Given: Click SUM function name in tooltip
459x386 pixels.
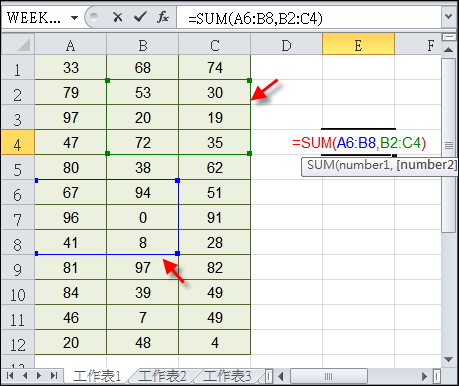Looking at the screenshot, I should [x=320, y=165].
